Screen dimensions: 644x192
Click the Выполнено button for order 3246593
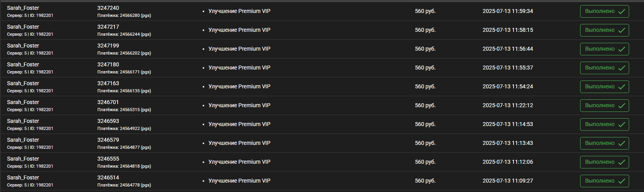(x=604, y=124)
